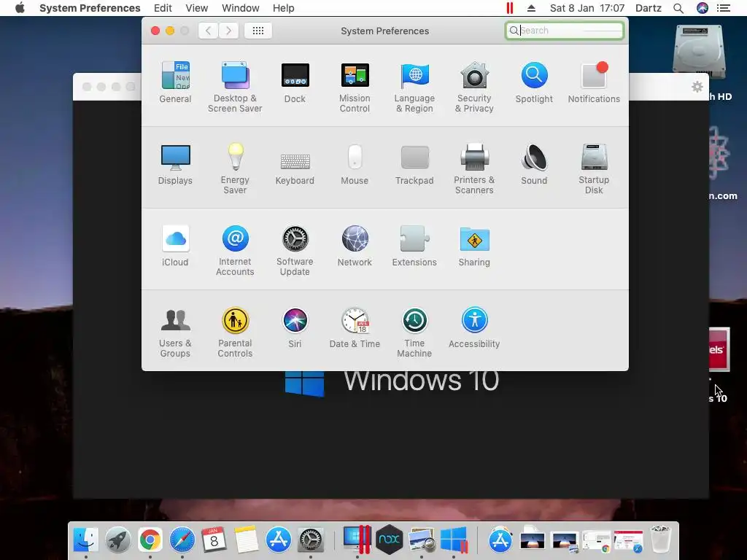Open Energy Saver settings
This screenshot has width=747, height=560.
click(x=235, y=168)
